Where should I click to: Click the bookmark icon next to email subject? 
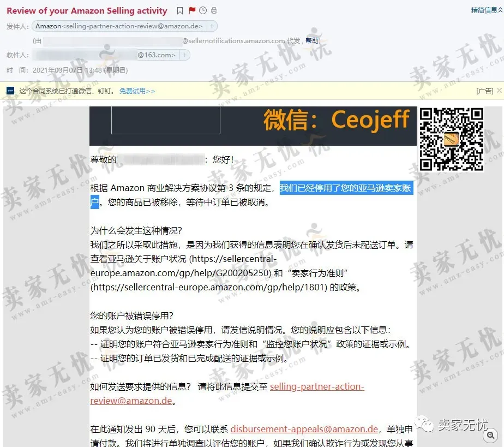(x=180, y=10)
